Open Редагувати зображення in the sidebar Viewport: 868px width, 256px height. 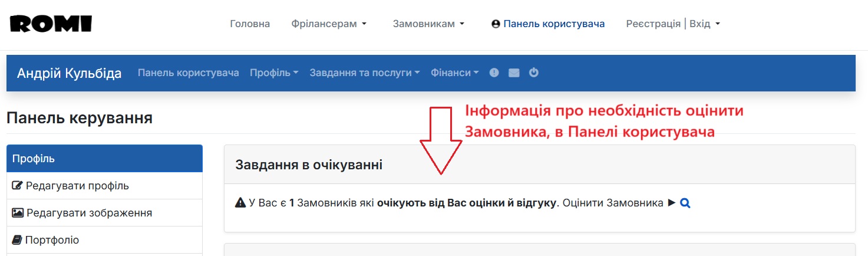point(104,213)
